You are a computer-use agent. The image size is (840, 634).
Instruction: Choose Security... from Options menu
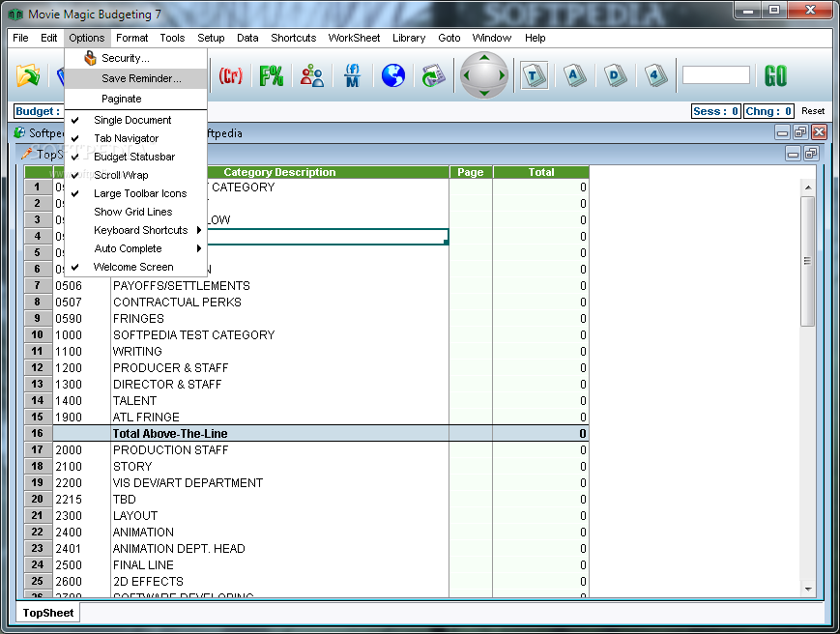coord(135,58)
